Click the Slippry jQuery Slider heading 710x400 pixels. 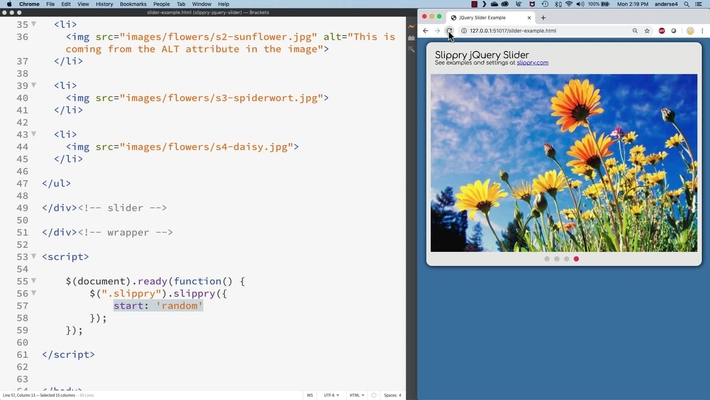[482, 55]
